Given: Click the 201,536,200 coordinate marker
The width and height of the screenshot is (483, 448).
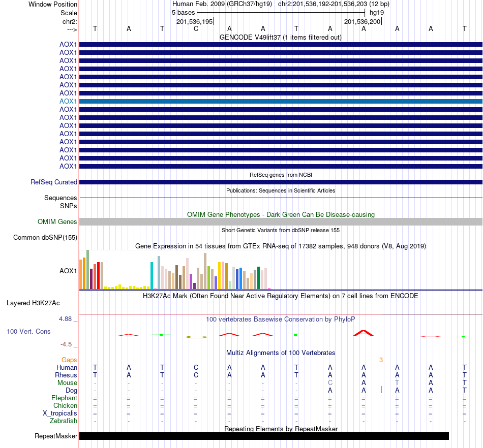Looking at the screenshot, I should point(362,21).
